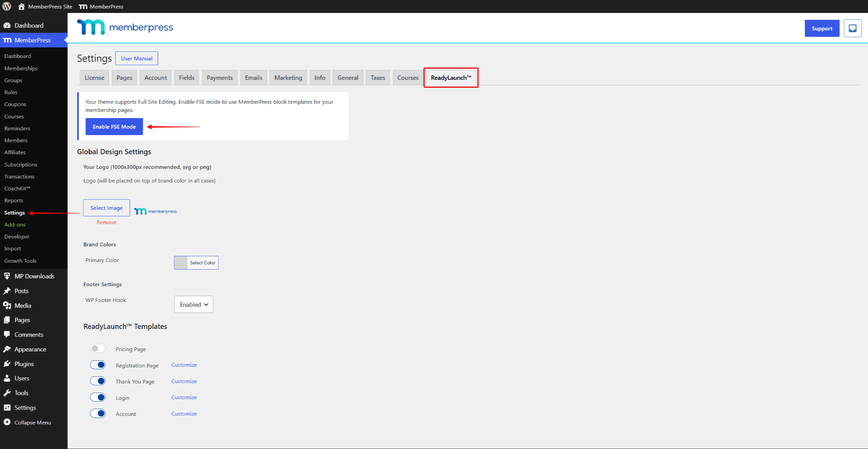Open CoachKit™ in the sidebar
The width and height of the screenshot is (868, 449).
click(x=17, y=188)
